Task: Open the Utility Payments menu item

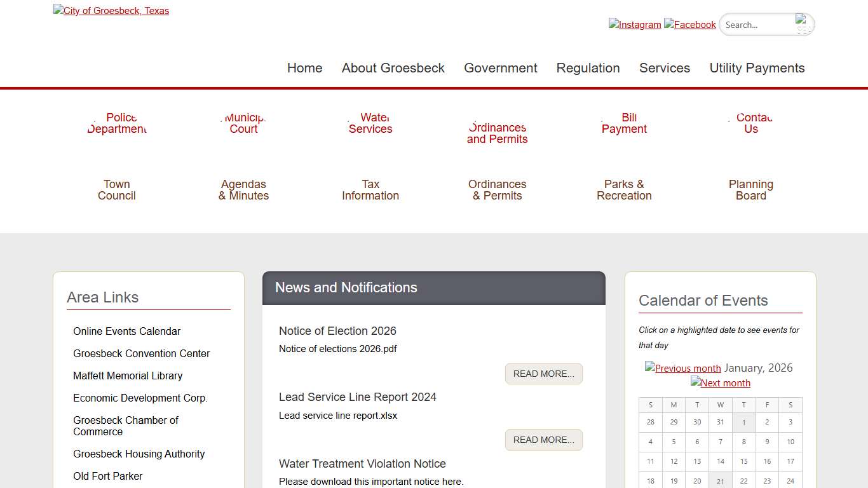Action: (x=757, y=68)
